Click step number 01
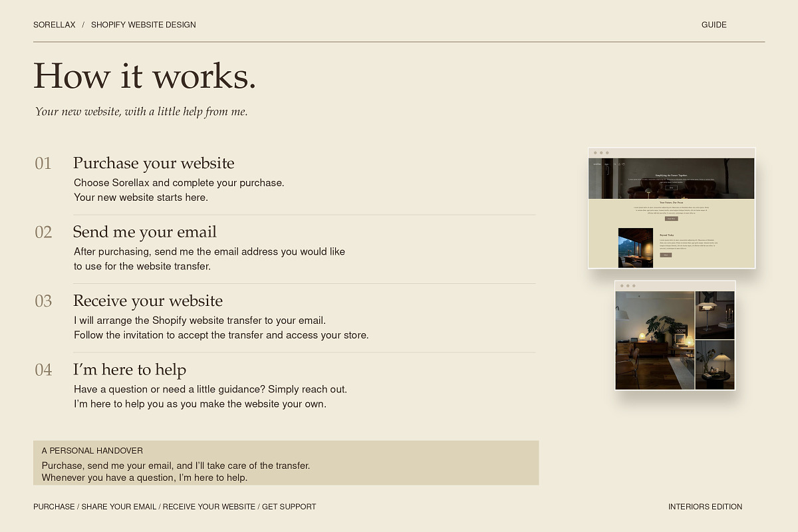798x532 pixels. (x=43, y=164)
